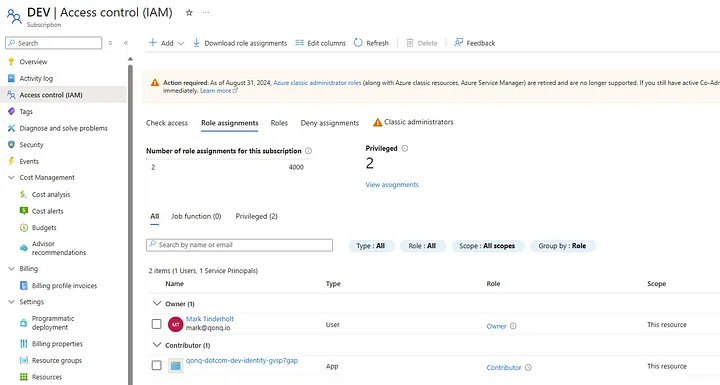
Task: Open the Group by : Role filter
Action: tap(562, 246)
